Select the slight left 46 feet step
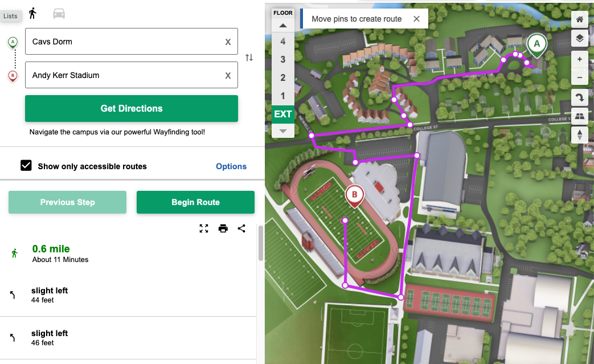 click(x=128, y=338)
